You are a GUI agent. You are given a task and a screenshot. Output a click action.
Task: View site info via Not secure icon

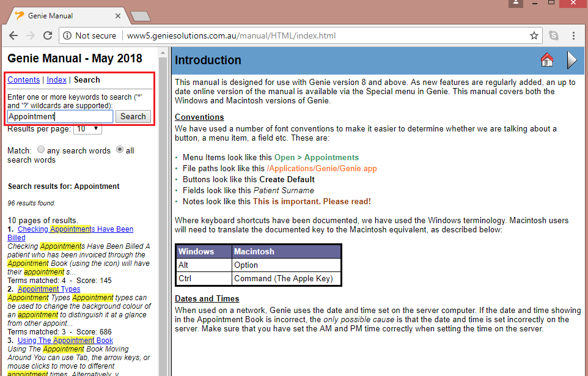68,35
